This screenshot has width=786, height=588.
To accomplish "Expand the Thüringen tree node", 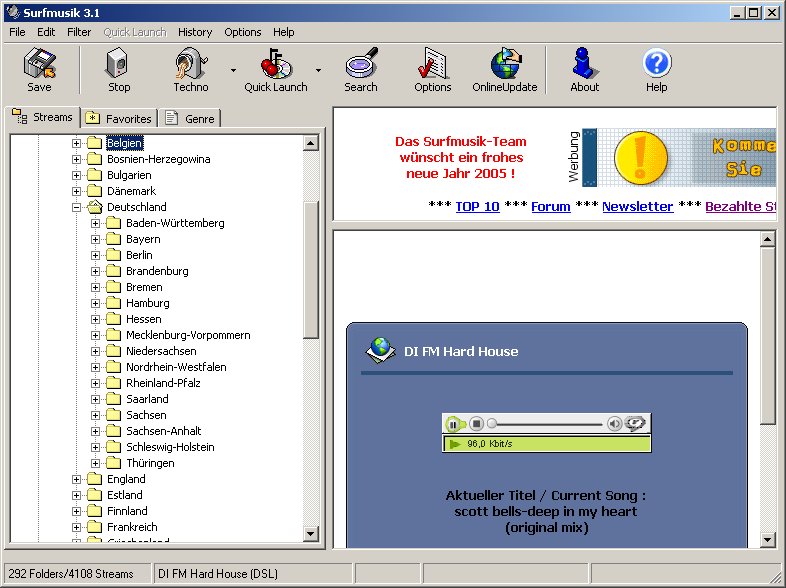I will pyautogui.click(x=95, y=463).
